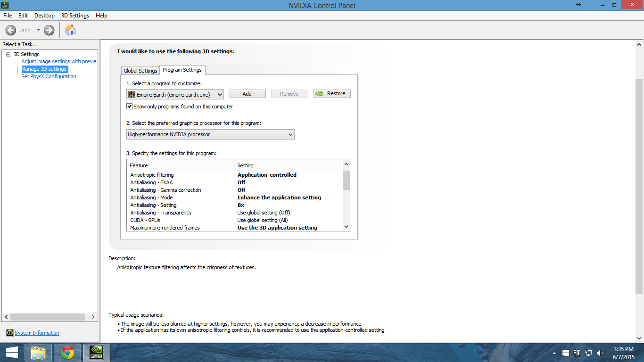Viewport: 644px width, 362px height.
Task: Open the back history dropdown arrow
Action: point(38,30)
